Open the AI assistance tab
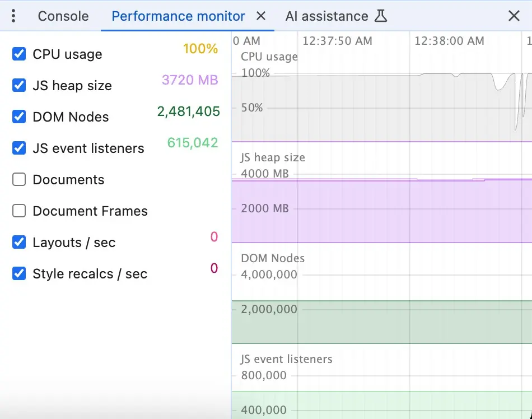The height and width of the screenshot is (419, 532). (326, 16)
